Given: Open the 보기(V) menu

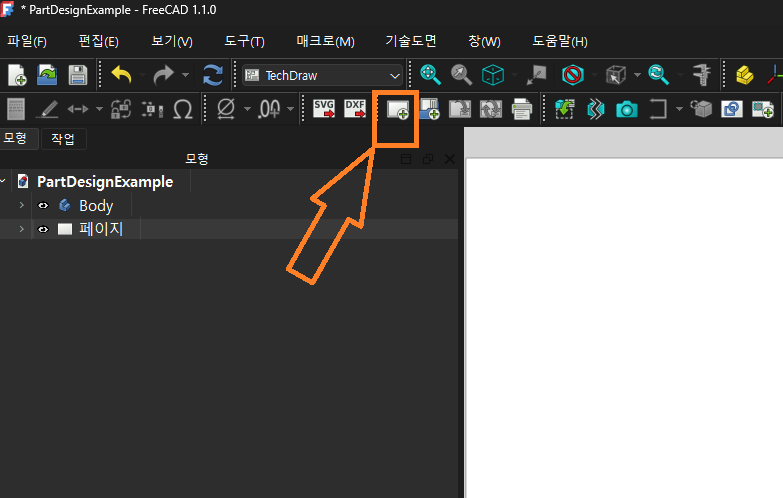Looking at the screenshot, I should coord(172,41).
